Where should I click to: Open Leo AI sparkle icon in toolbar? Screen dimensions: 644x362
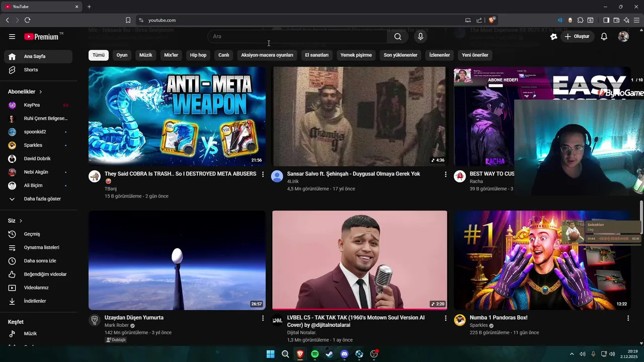(626, 20)
